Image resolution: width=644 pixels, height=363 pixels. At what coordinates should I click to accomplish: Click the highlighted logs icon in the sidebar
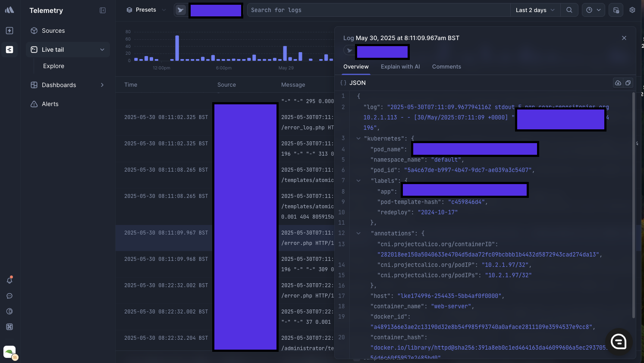coord(9,50)
